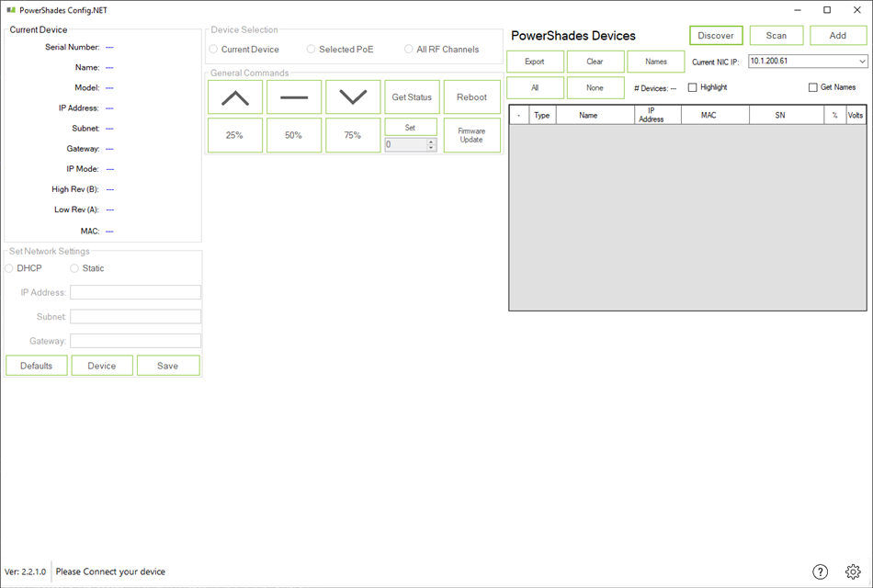This screenshot has width=873, height=588.
Task: Click the 'Low Rev (A):' label
Action: pyautogui.click(x=76, y=209)
